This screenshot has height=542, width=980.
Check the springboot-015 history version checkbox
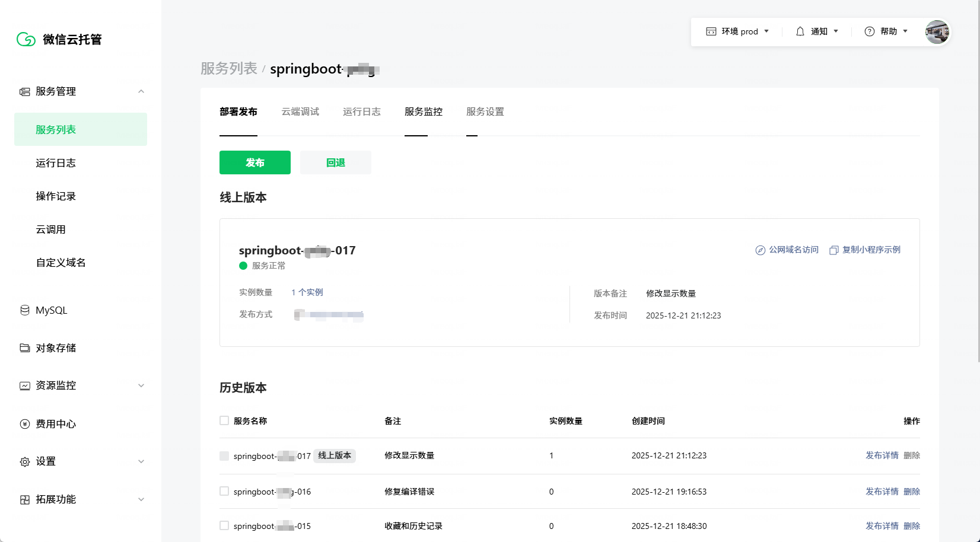[224, 525]
